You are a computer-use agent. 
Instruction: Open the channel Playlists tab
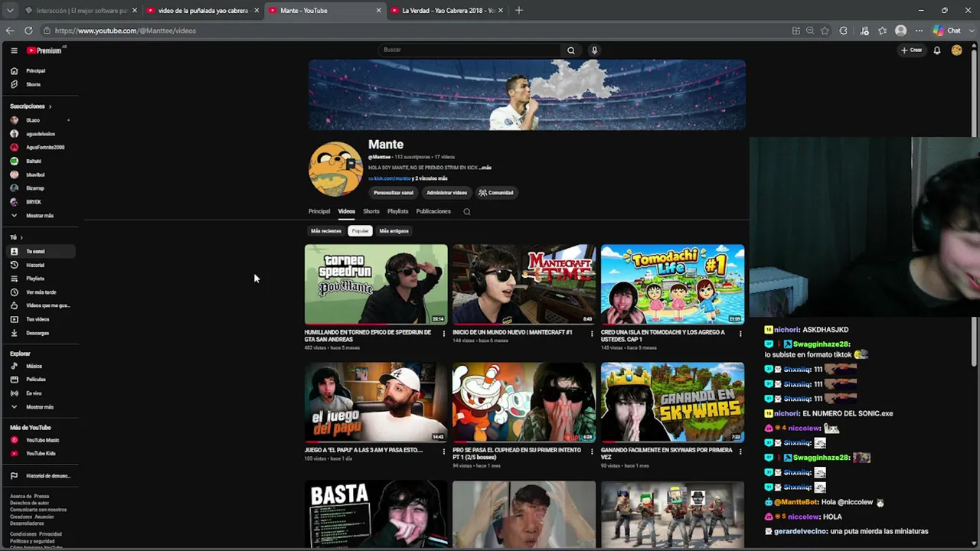coord(397,211)
